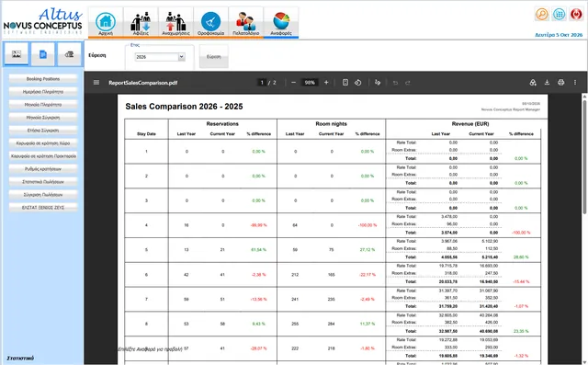Click the Δευτέρα 5 Οκτ 2026 date text

(559, 35)
